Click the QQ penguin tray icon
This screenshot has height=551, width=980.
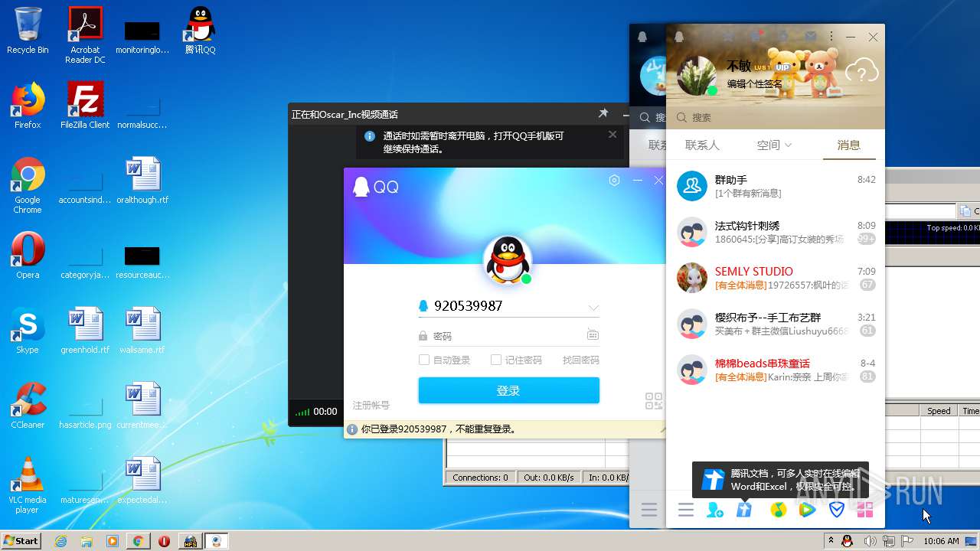847,541
